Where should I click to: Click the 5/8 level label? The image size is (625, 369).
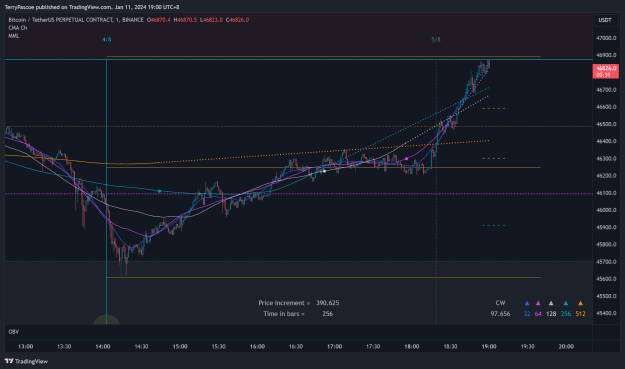coord(436,39)
